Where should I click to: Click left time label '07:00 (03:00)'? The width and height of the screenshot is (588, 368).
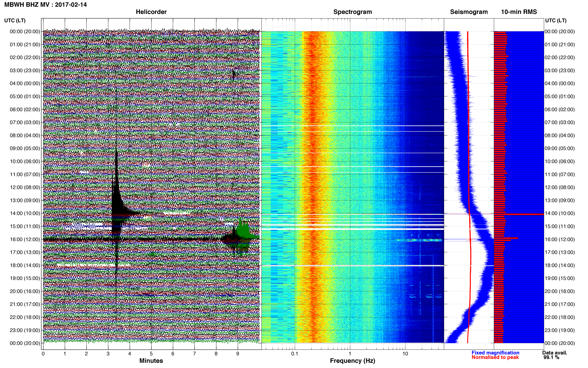(x=25, y=122)
